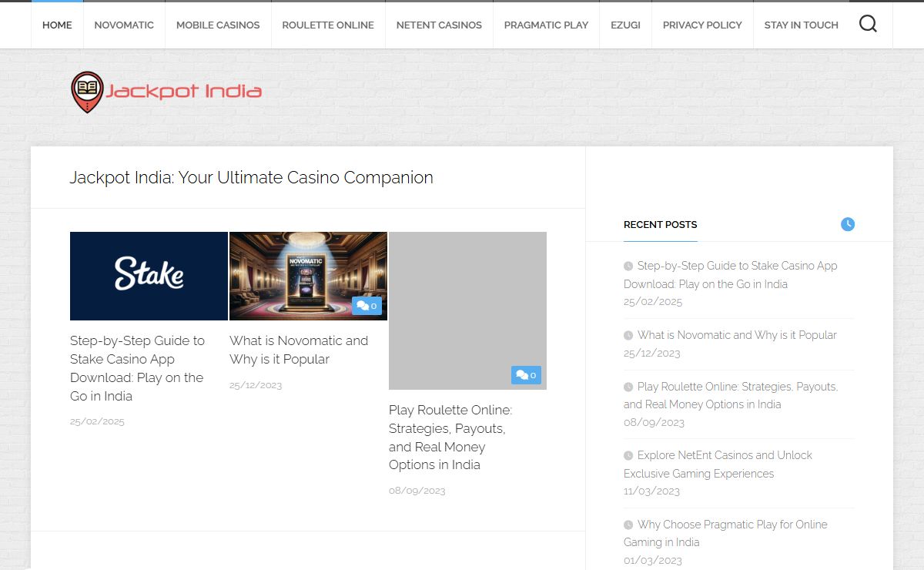Open article title What is Novomatic and Why Popular
This screenshot has width=924, height=570.
[299, 350]
